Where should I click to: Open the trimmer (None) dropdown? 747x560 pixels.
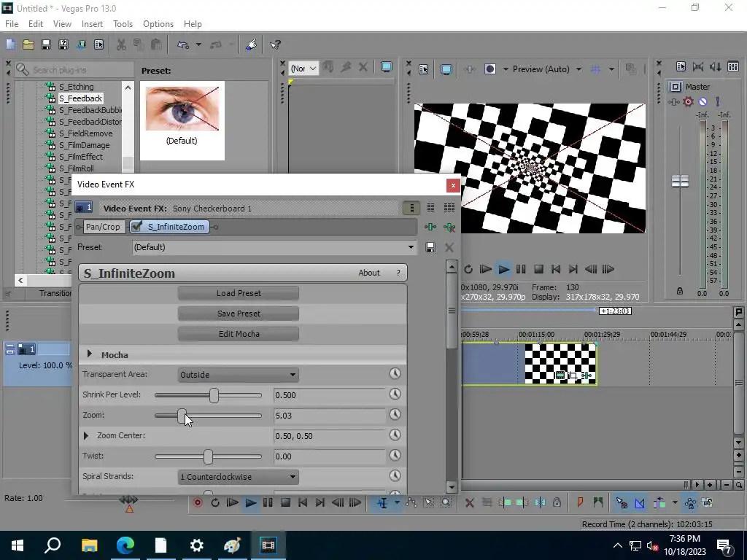[x=303, y=68]
